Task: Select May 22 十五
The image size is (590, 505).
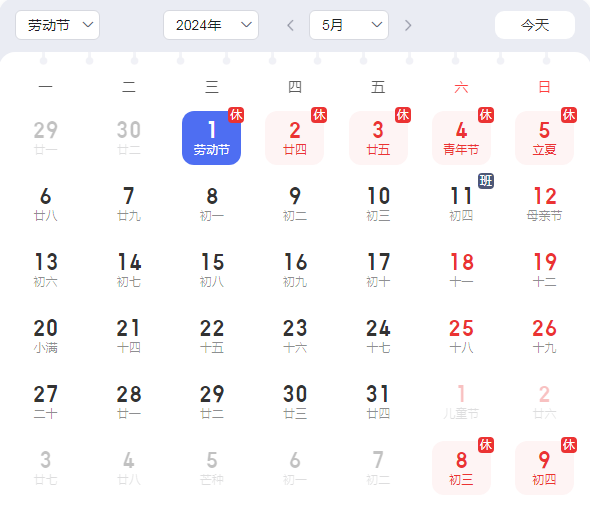Action: [211, 336]
